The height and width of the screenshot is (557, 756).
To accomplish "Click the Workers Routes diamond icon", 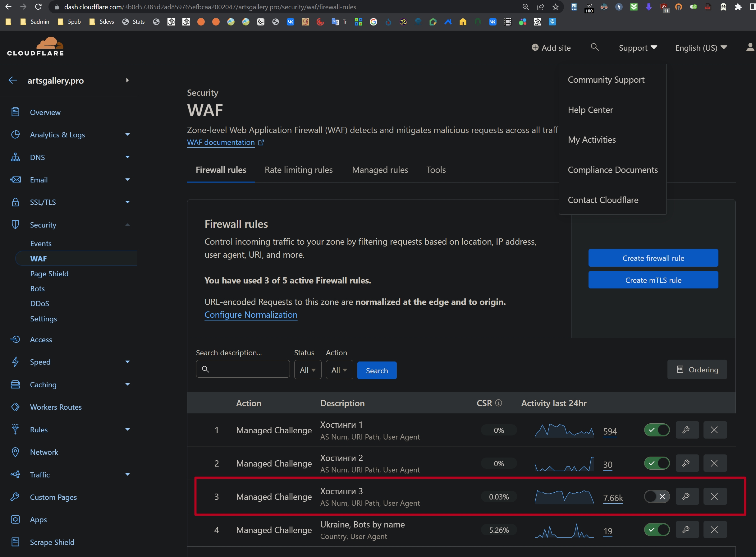I will click(15, 407).
